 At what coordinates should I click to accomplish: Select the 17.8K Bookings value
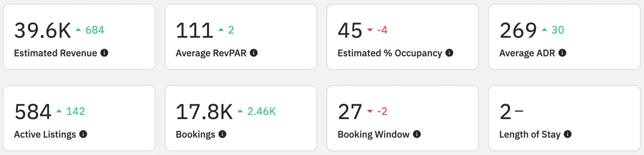[x=204, y=112]
